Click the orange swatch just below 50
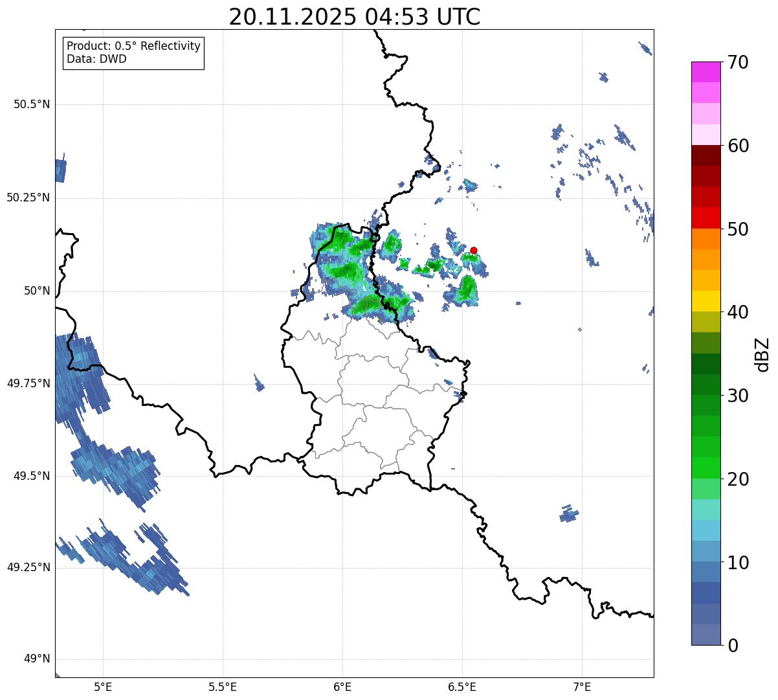This screenshot has height=700, width=778. coord(706,239)
